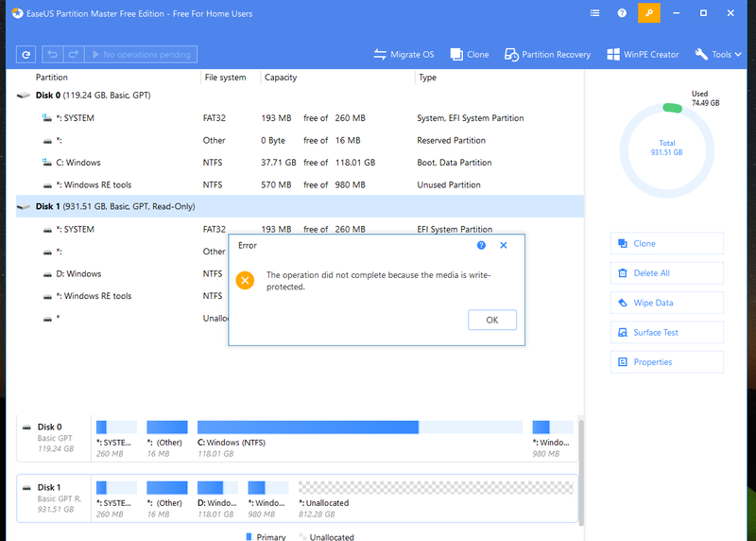
Task: Click OK in the Error dialog
Action: pos(492,320)
